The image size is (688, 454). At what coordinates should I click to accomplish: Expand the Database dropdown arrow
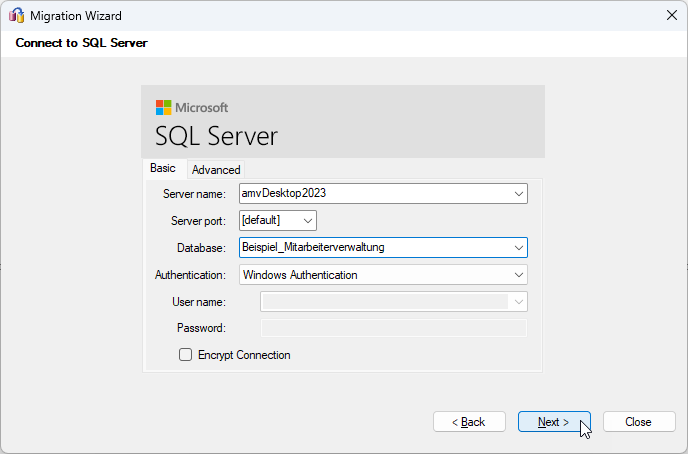click(518, 247)
